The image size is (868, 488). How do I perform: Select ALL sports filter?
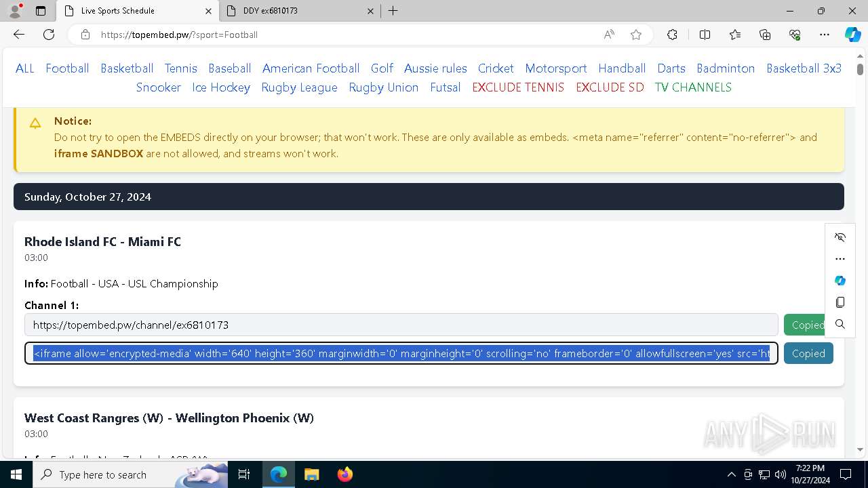click(25, 68)
